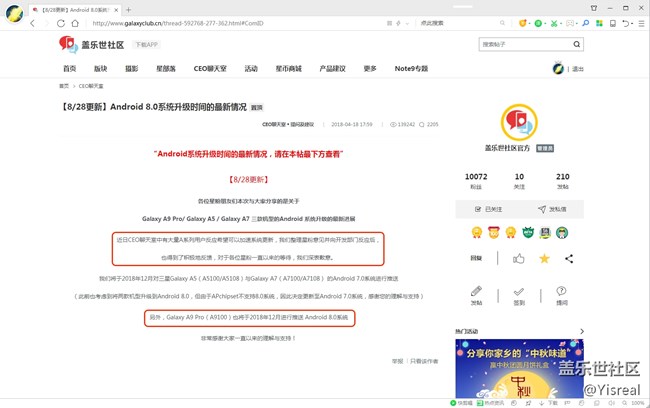Expand hot activities with arrow

tap(582, 331)
